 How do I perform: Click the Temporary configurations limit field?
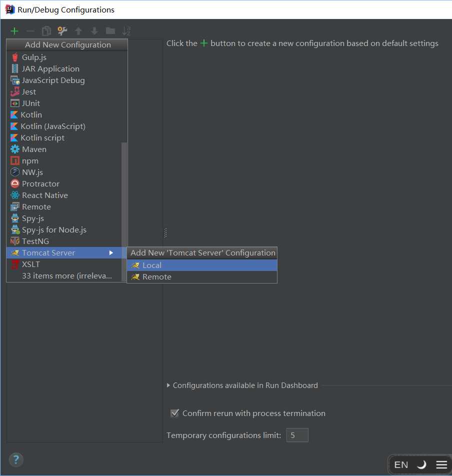[297, 435]
